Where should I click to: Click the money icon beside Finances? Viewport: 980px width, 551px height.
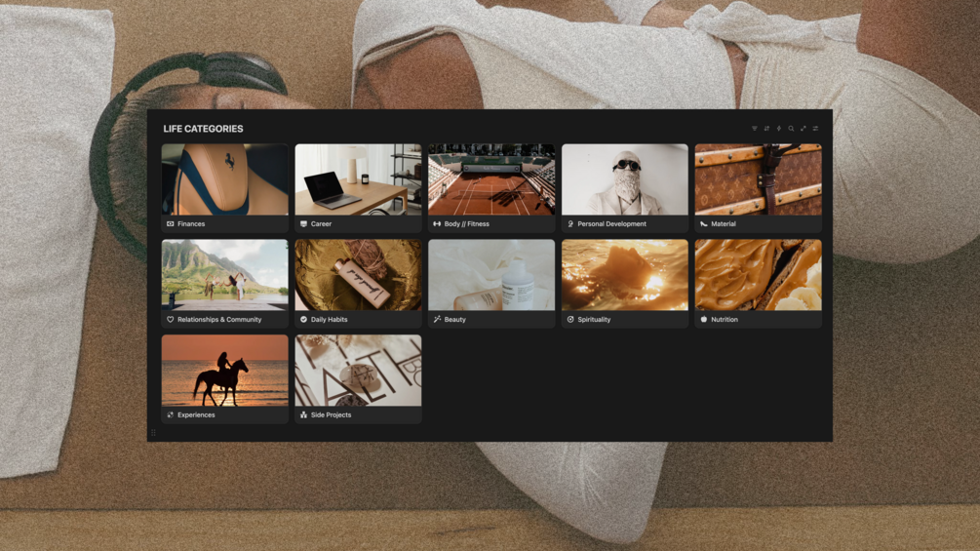pos(170,223)
